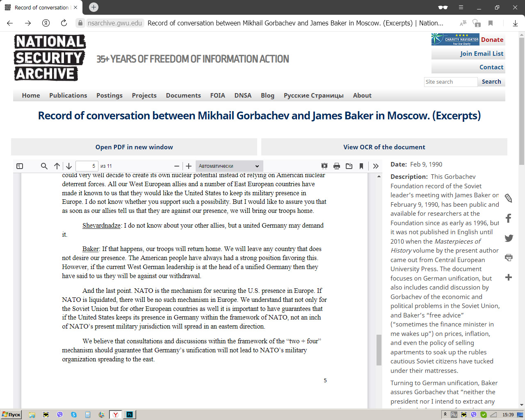Click the Charity Navigator badge

pos(455,39)
